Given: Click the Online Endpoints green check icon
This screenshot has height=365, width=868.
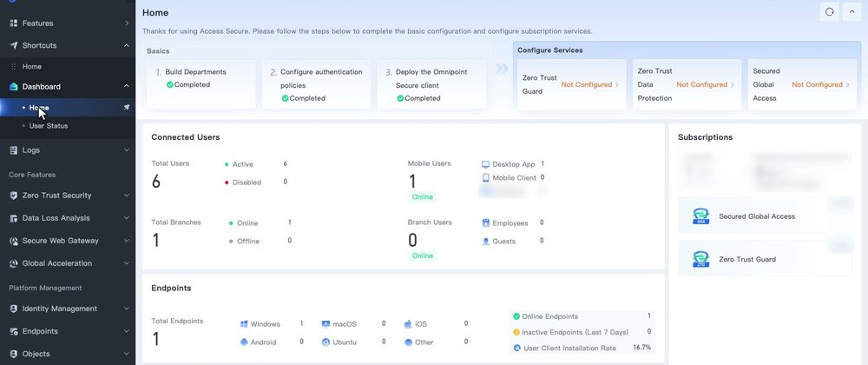Looking at the screenshot, I should point(516,316).
